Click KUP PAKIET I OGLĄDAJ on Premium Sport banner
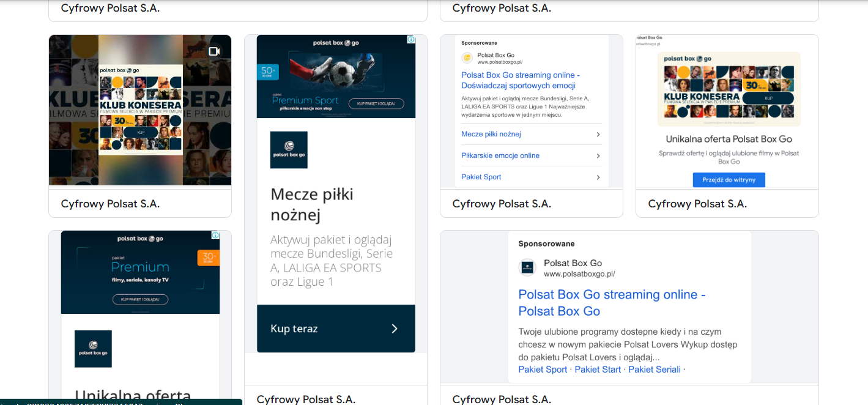This screenshot has height=405, width=868. (x=376, y=103)
